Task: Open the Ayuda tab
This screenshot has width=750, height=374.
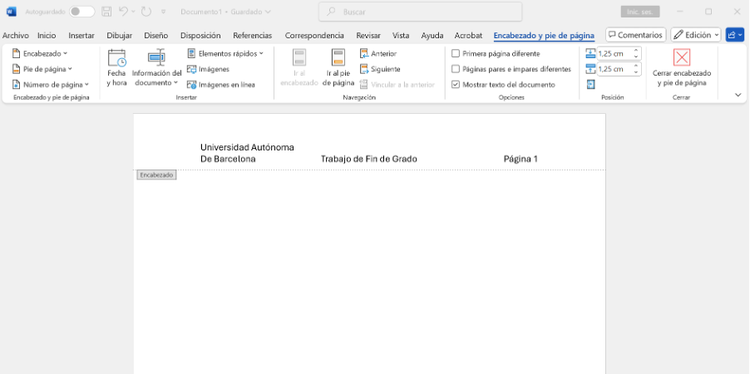Action: click(x=432, y=35)
